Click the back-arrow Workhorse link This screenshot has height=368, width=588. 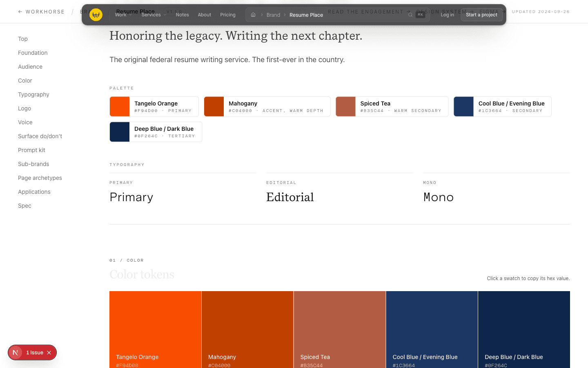pyautogui.click(x=41, y=12)
